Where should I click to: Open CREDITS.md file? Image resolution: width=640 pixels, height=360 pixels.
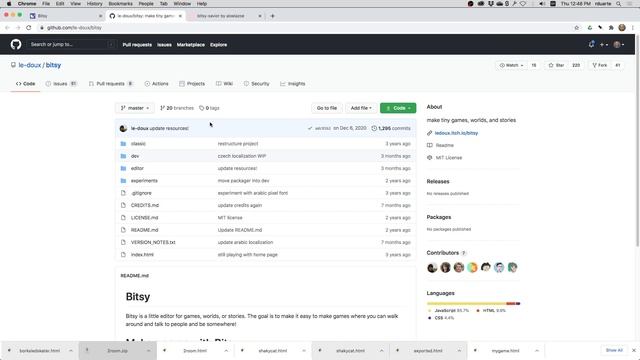145,205
